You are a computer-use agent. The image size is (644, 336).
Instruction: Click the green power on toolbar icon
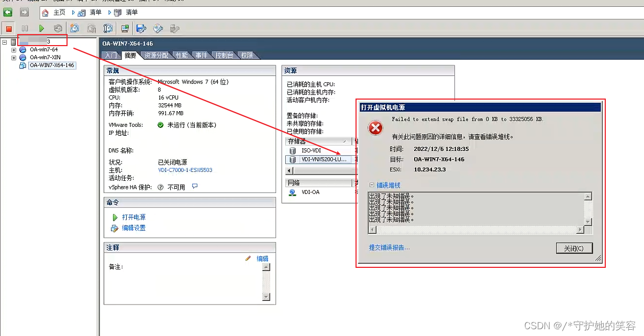(41, 28)
